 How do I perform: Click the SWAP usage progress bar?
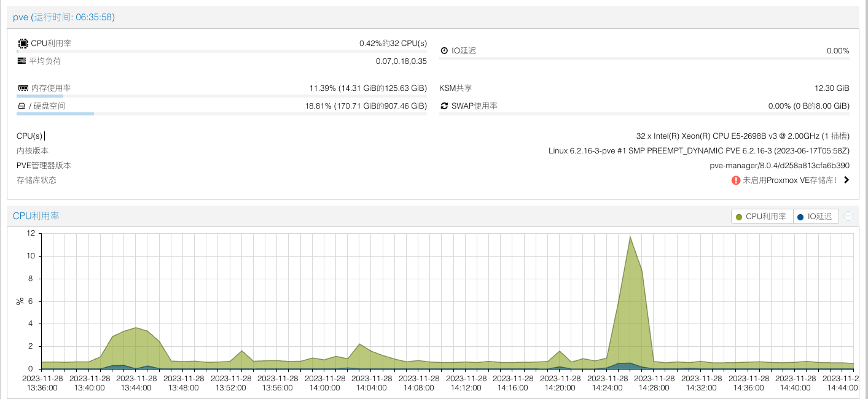click(644, 114)
